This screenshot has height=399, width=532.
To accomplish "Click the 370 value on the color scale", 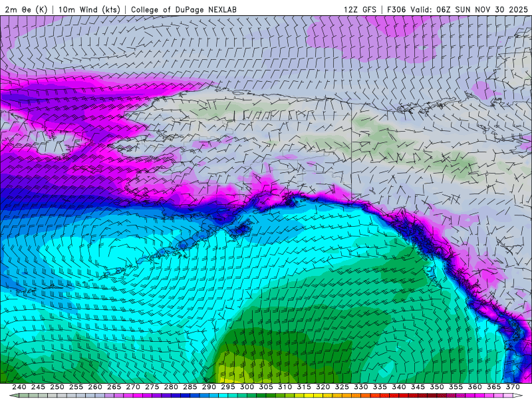I will click(513, 387).
